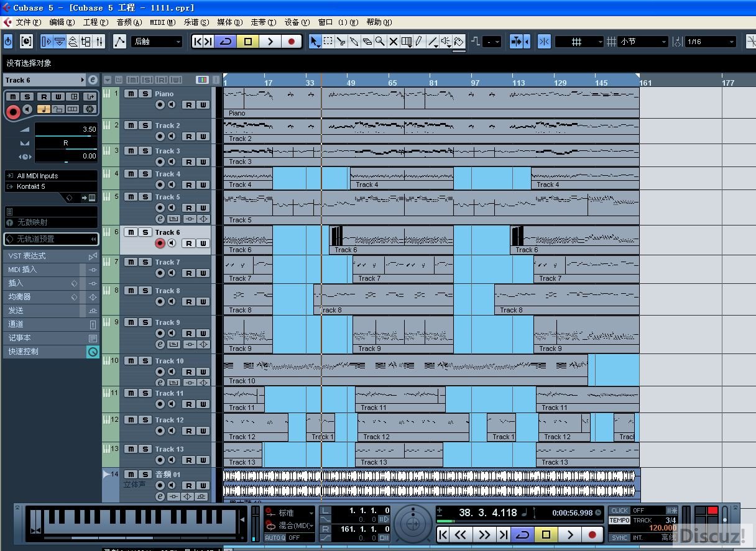
Task: Expand the VST 表达式 inspector section
Action: [x=50, y=256]
